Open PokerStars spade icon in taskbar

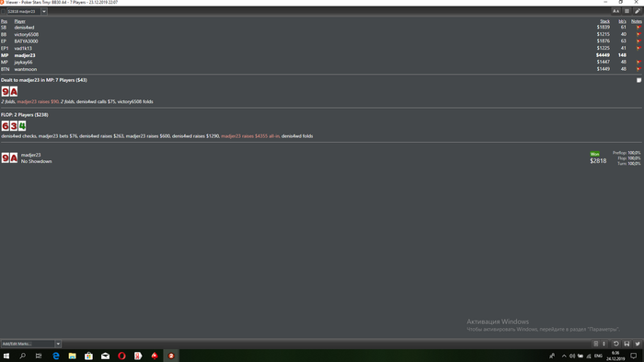coord(155,356)
